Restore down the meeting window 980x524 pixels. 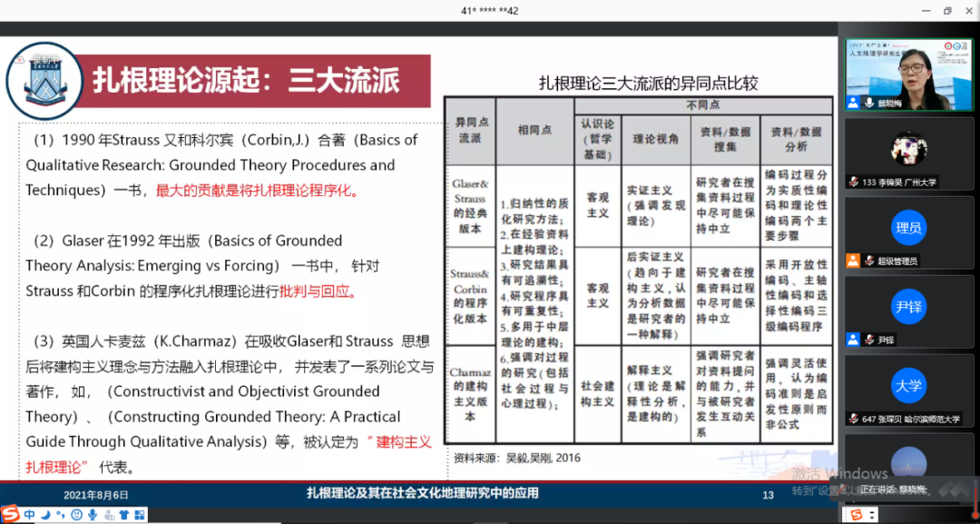tap(946, 11)
